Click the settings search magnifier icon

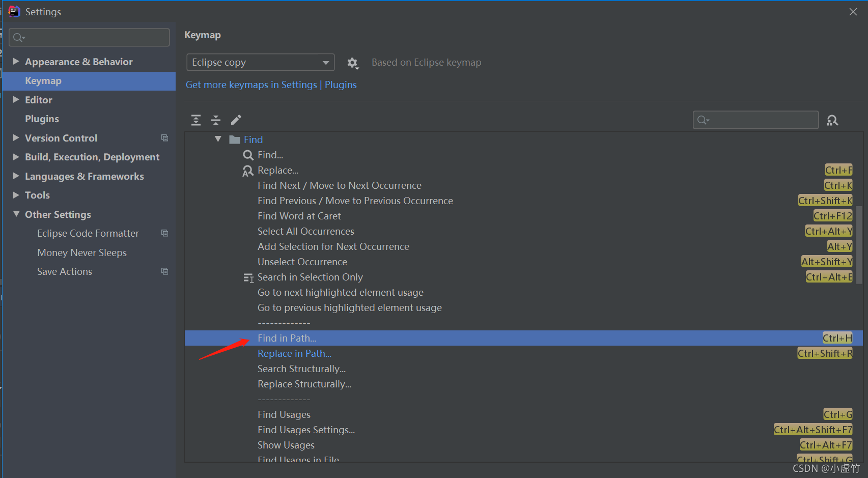pos(18,37)
